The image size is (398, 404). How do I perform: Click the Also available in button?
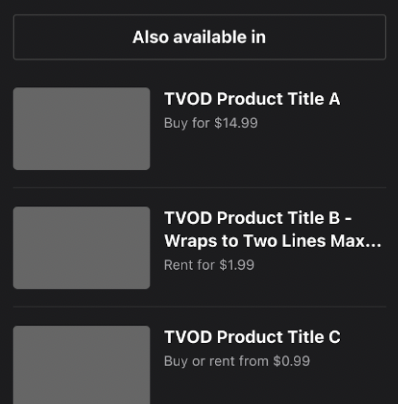pyautogui.click(x=199, y=37)
